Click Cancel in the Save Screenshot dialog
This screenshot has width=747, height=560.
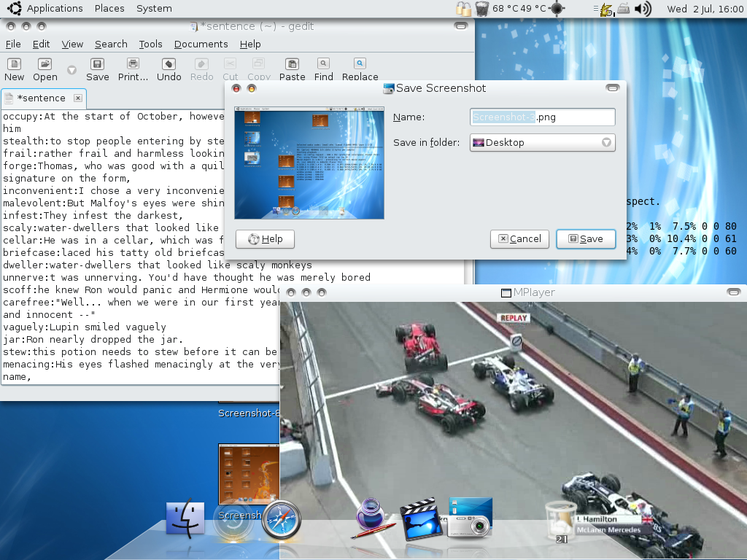point(519,239)
